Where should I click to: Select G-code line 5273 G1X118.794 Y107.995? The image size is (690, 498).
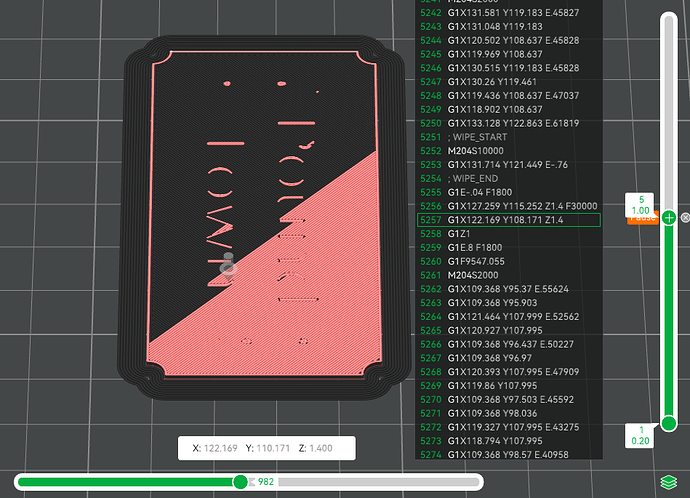(509, 441)
